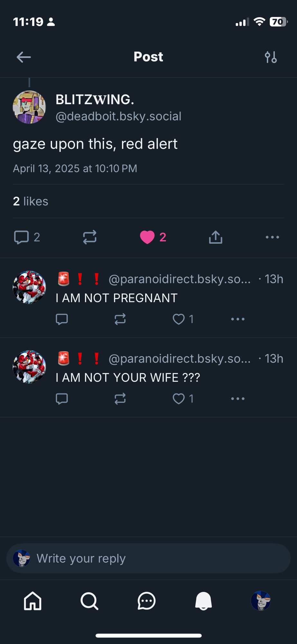Unlike the main post's pink heart
The width and height of the screenshot is (297, 644).
point(147,237)
